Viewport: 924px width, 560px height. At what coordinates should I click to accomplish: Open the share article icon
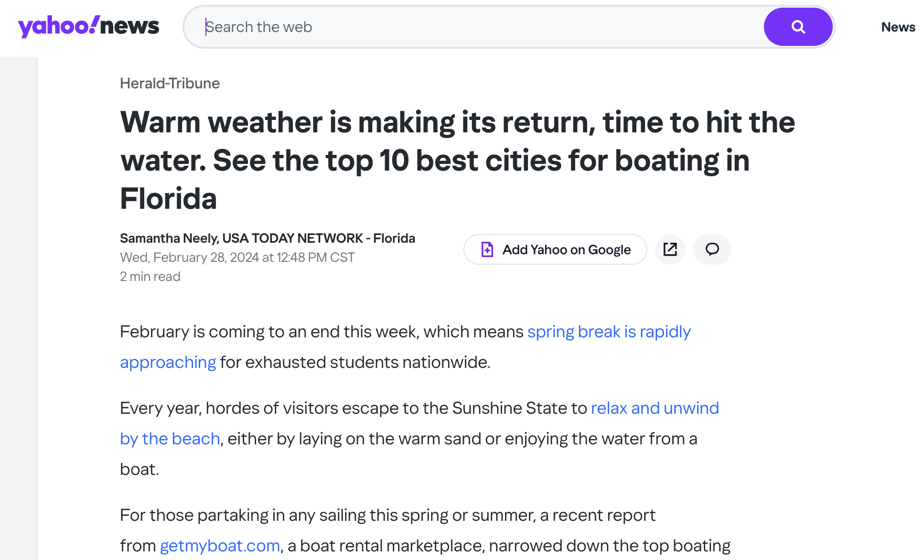pos(670,249)
